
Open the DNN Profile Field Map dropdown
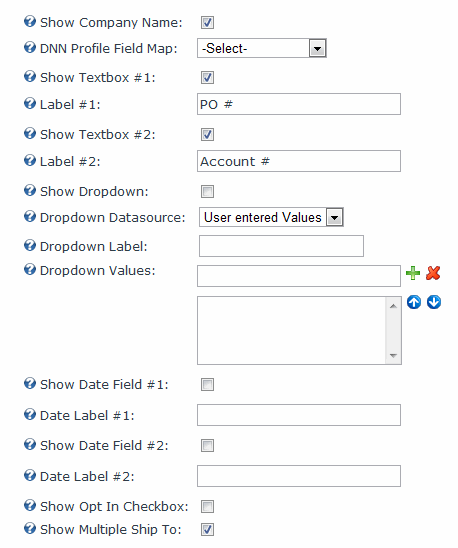click(x=262, y=48)
